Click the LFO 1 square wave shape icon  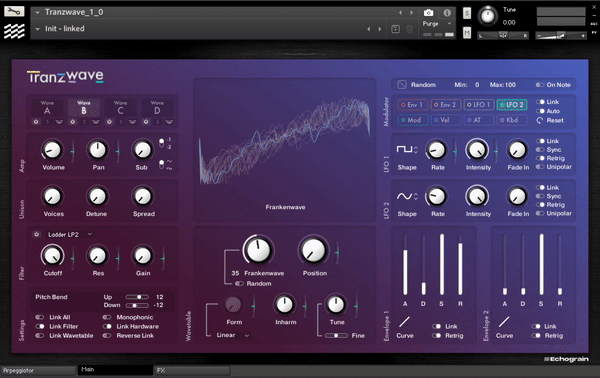pos(404,149)
